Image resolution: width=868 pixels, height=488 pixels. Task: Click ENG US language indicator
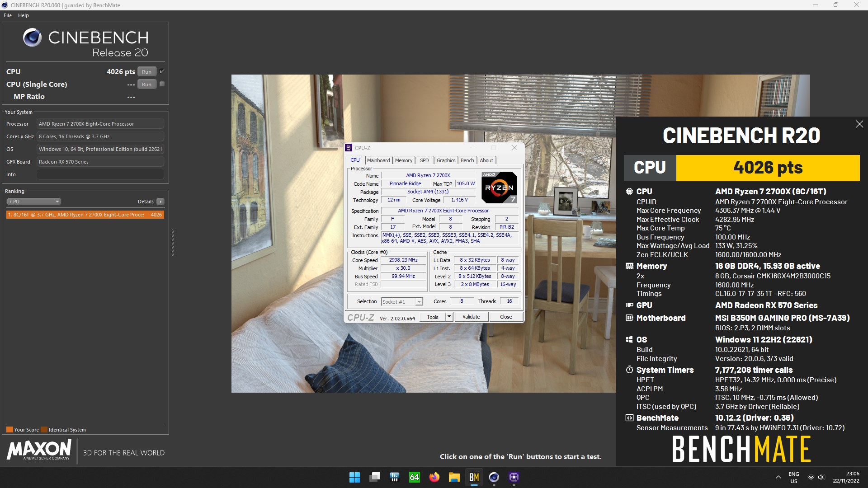coord(794,478)
